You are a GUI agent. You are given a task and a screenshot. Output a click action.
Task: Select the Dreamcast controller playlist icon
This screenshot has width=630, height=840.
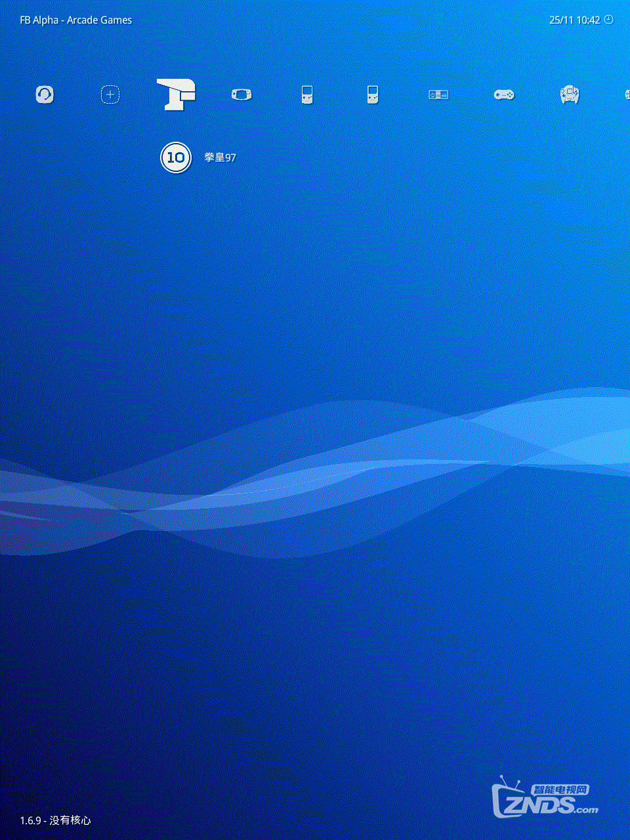pyautogui.click(x=570, y=94)
